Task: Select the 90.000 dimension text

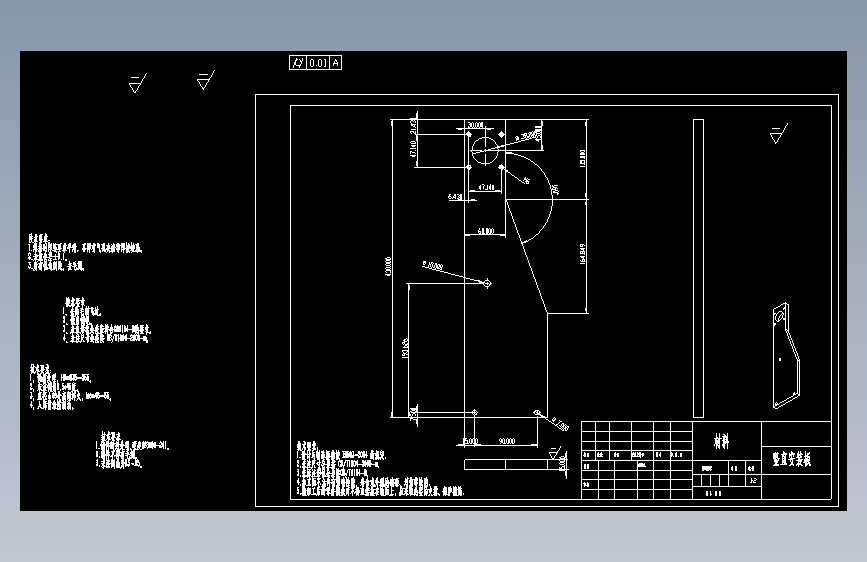Action: point(507,441)
